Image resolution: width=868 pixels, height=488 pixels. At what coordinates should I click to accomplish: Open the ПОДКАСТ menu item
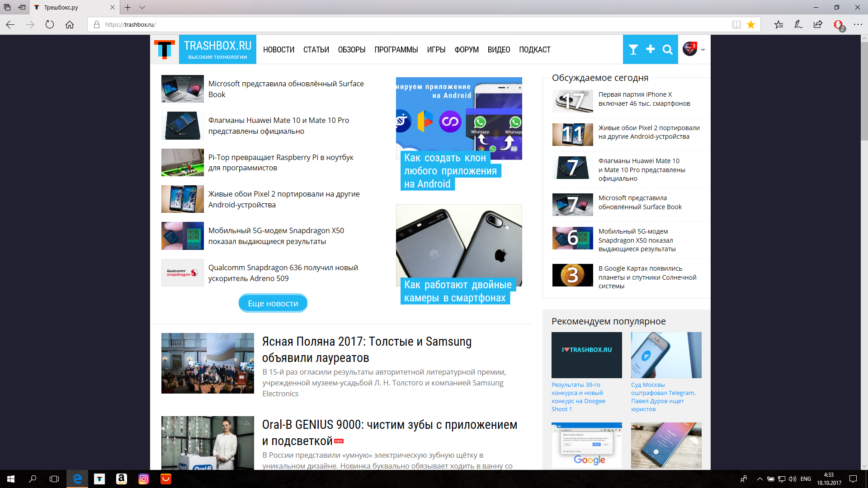tap(535, 50)
